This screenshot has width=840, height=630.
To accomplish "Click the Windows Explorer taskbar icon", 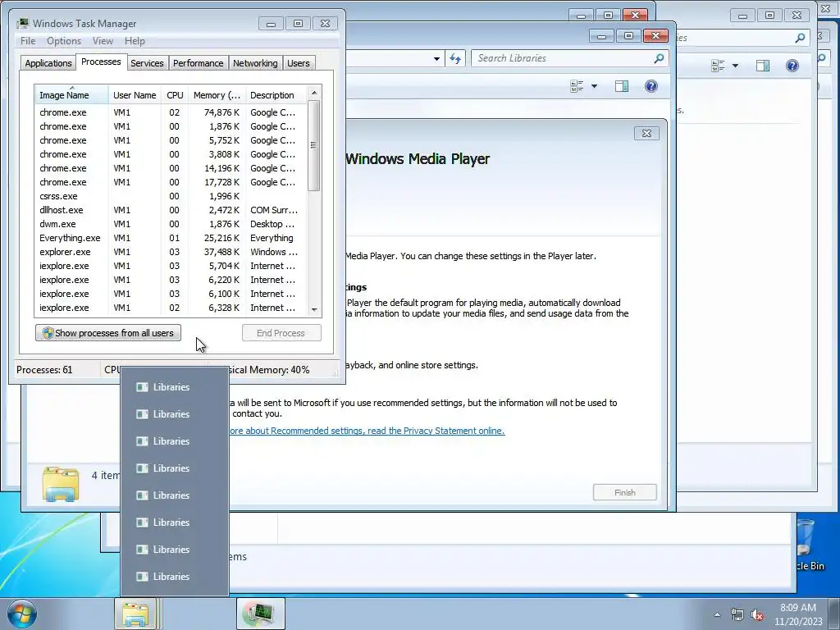I will 135,614.
